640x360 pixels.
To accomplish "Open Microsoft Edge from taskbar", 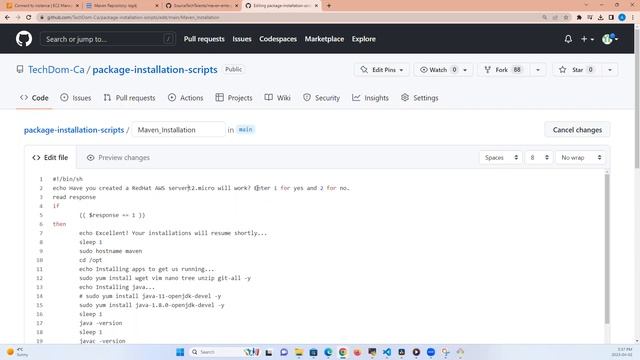I will (x=328, y=352).
